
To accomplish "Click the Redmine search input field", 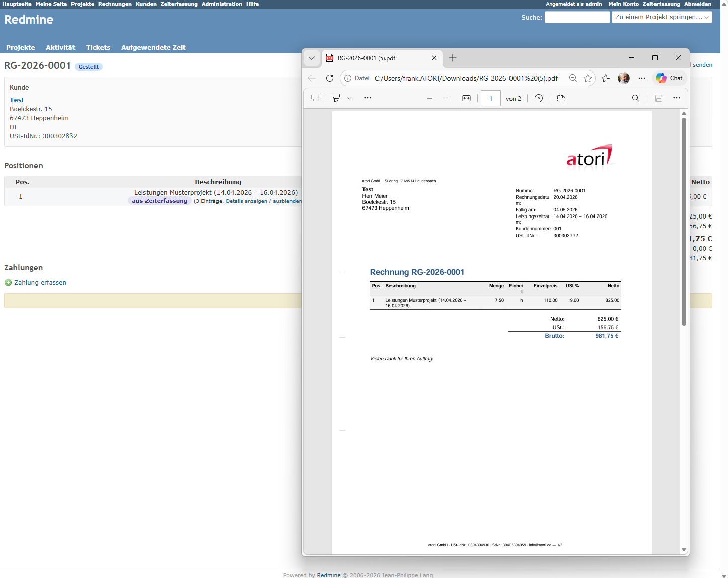I will click(576, 17).
